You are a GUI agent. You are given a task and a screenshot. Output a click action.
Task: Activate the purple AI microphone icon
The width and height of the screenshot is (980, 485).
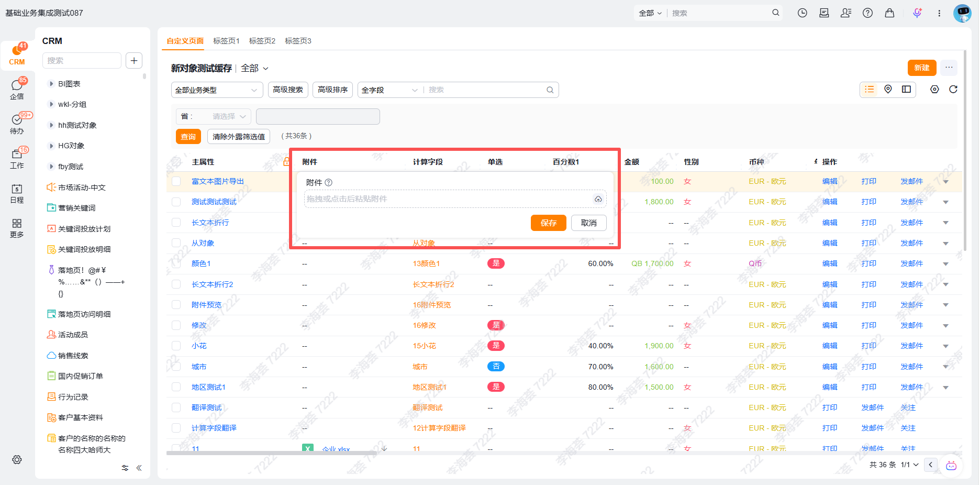[x=917, y=13]
